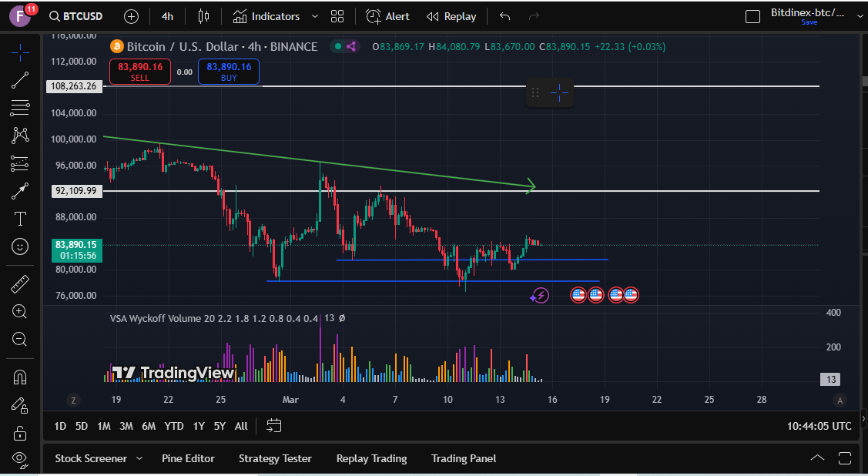Screen dimensions: 868x476
Task: Click the last US flag economic event marker
Action: tap(631, 295)
